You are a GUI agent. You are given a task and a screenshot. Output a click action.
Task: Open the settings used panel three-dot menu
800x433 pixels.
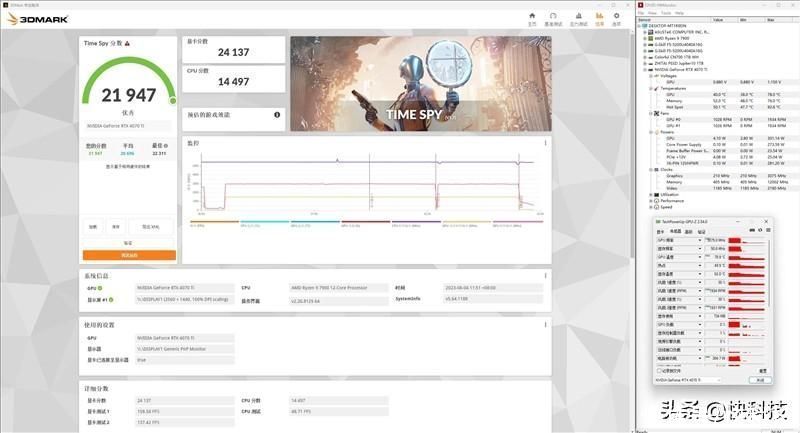545,325
